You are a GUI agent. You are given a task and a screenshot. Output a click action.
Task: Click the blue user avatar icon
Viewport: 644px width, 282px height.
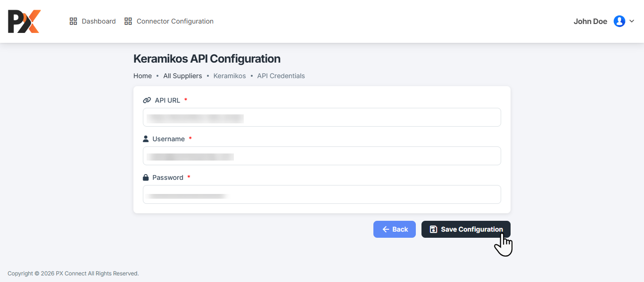619,21
